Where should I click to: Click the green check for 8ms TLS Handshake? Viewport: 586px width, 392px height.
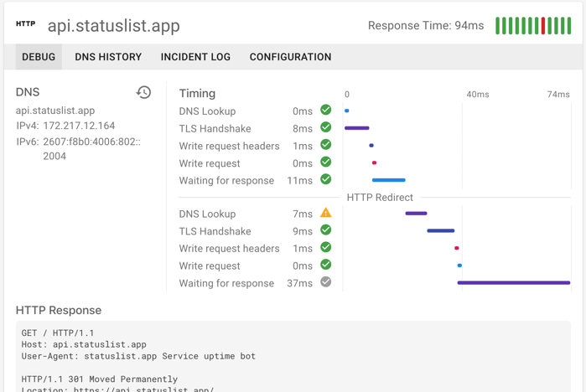(326, 127)
